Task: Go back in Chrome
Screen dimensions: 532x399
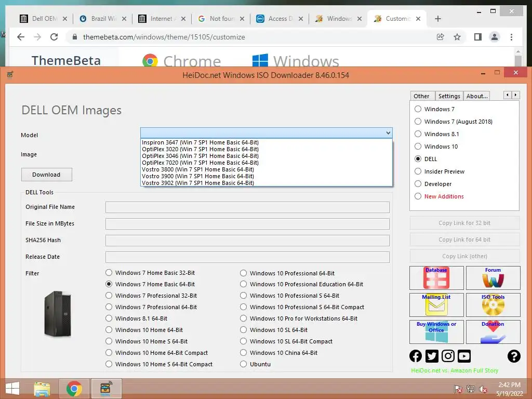Action: tap(21, 37)
